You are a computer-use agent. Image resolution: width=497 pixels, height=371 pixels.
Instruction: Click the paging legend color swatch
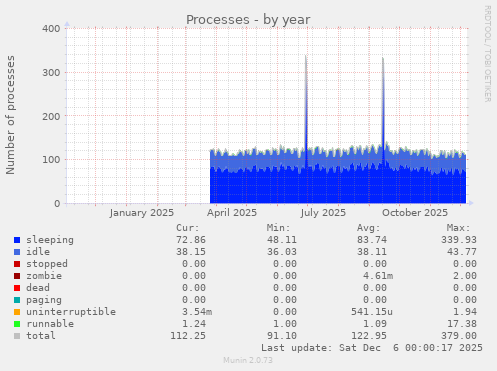(17, 300)
